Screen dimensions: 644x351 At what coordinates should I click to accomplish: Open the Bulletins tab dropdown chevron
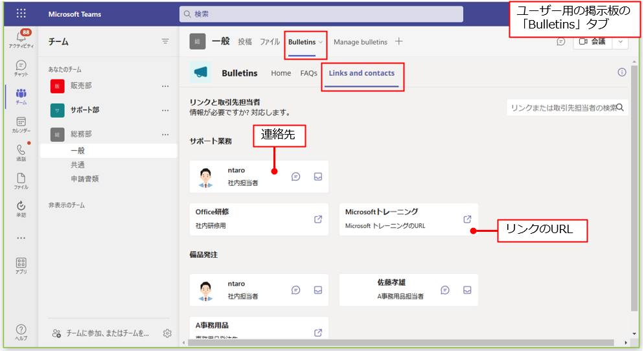tap(320, 42)
